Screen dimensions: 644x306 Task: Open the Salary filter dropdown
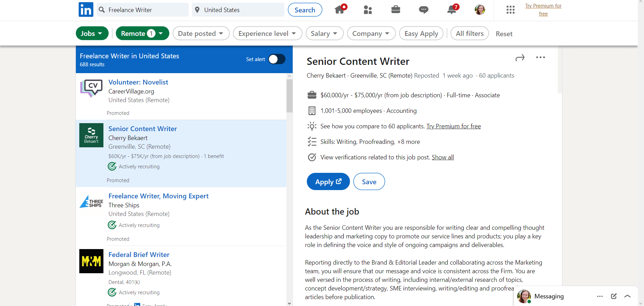point(324,33)
